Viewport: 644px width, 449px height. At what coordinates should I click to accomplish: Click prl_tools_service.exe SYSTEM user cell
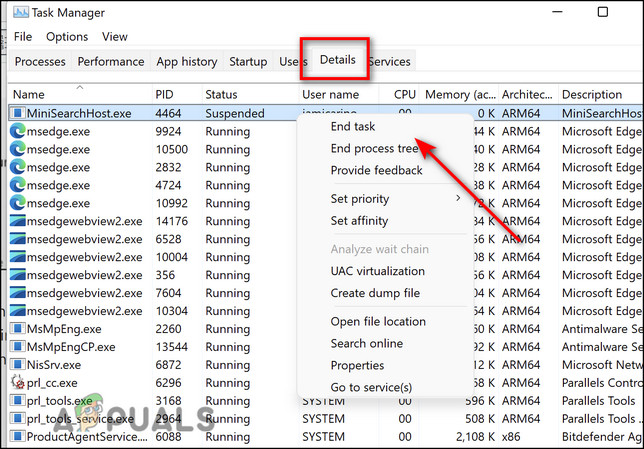click(324, 419)
